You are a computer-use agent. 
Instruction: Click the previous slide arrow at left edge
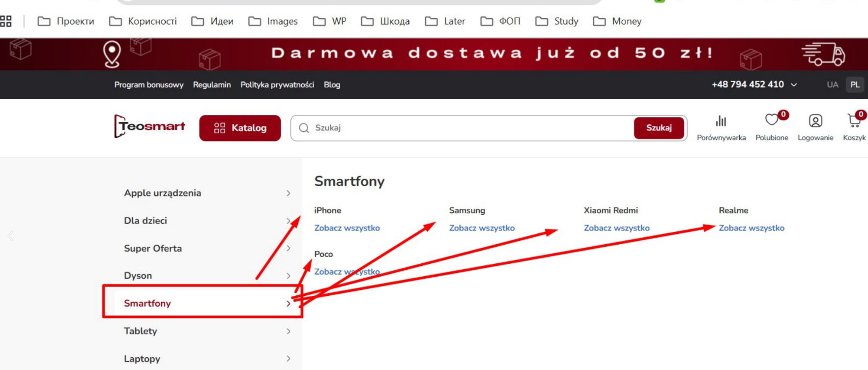point(11,236)
